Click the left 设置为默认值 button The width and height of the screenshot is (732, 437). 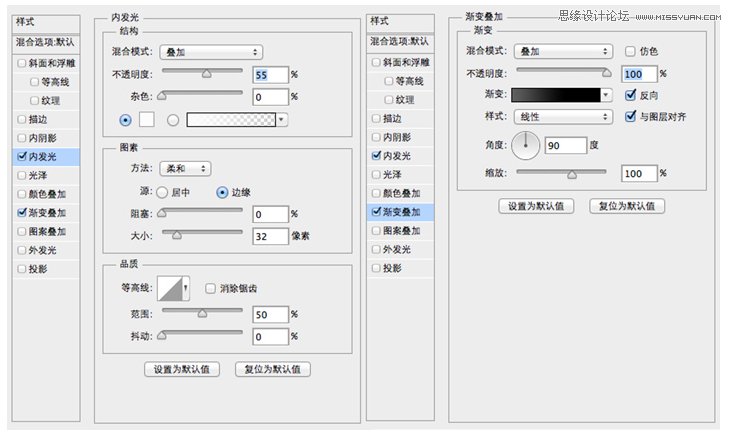(x=182, y=369)
